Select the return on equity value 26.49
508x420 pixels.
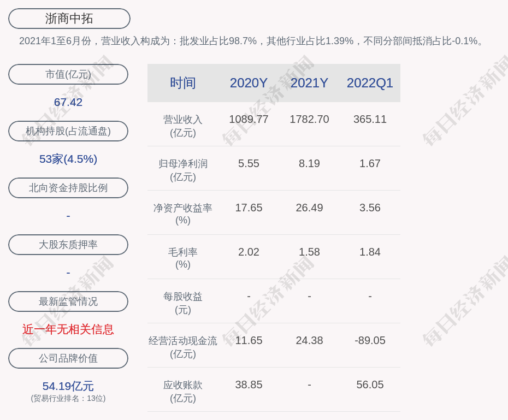tap(309, 208)
